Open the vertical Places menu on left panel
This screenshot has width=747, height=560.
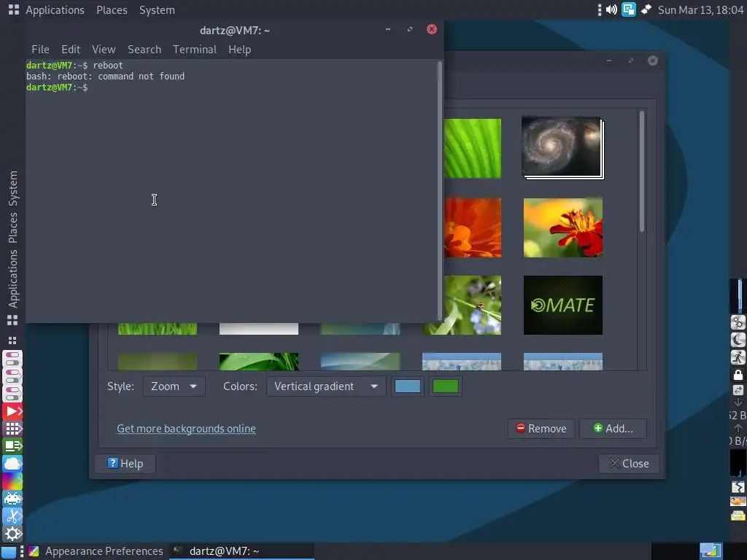(x=13, y=227)
